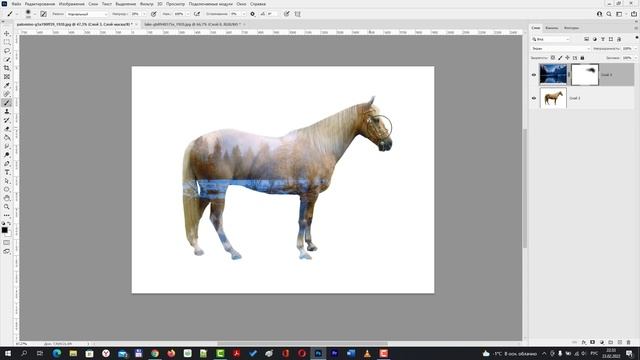Open smoothing options gear
Viewport: 640px width, 360px height.
(x=253, y=14)
